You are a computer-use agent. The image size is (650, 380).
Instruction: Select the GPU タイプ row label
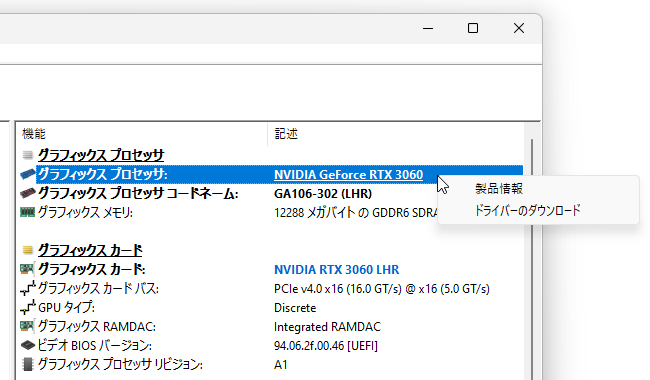point(66,307)
